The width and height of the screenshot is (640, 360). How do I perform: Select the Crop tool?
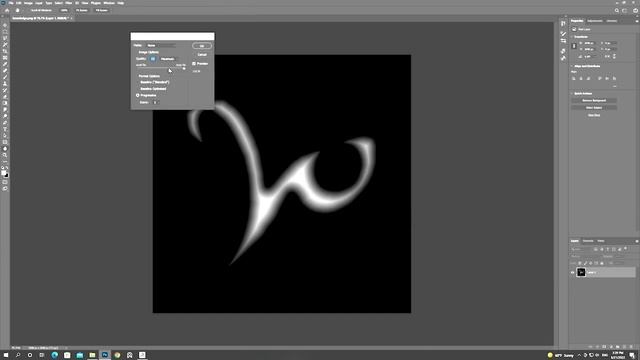(x=5, y=51)
